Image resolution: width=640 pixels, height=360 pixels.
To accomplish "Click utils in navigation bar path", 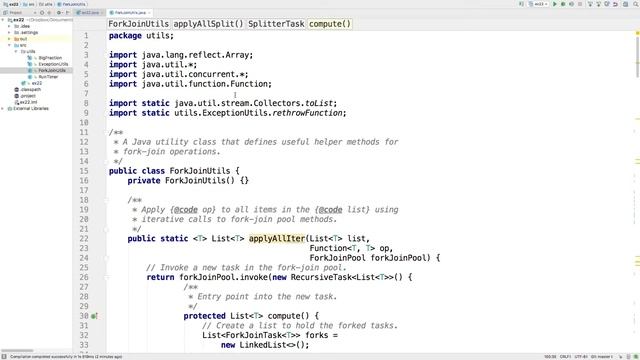I will click(45, 4).
